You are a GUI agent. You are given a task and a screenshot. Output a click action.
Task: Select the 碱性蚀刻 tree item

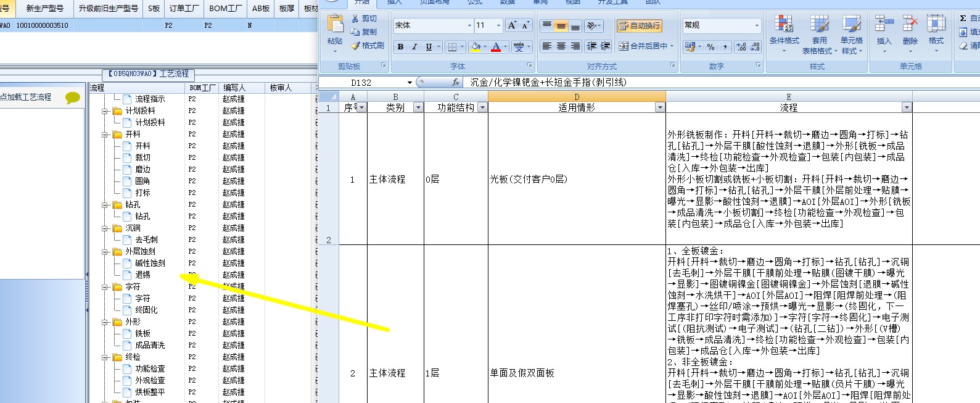click(150, 264)
